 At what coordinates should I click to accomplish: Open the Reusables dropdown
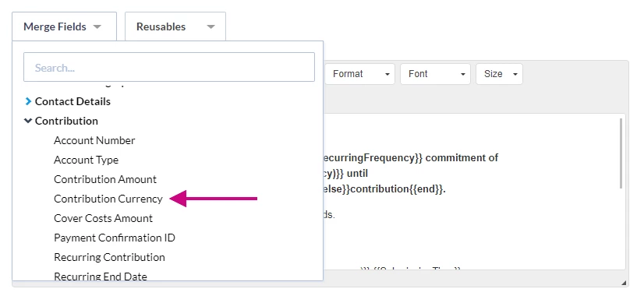tap(175, 26)
